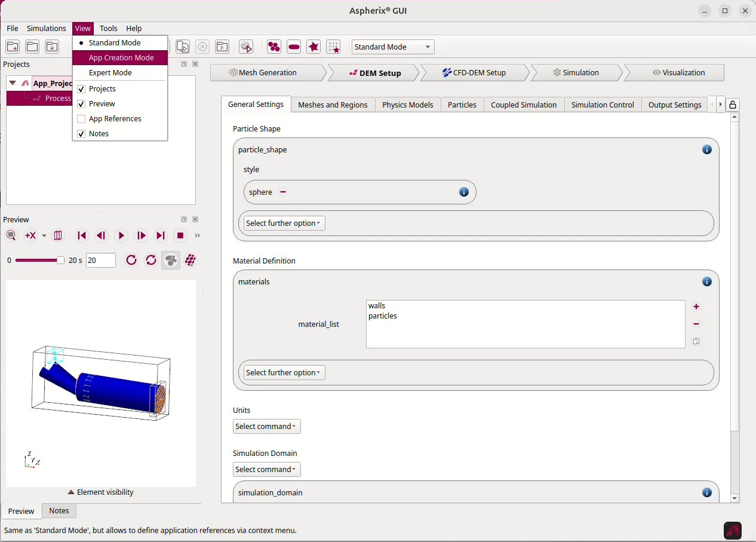The width and height of the screenshot is (756, 542).
Task: Click the folder with play arrow icon
Action: (222, 47)
